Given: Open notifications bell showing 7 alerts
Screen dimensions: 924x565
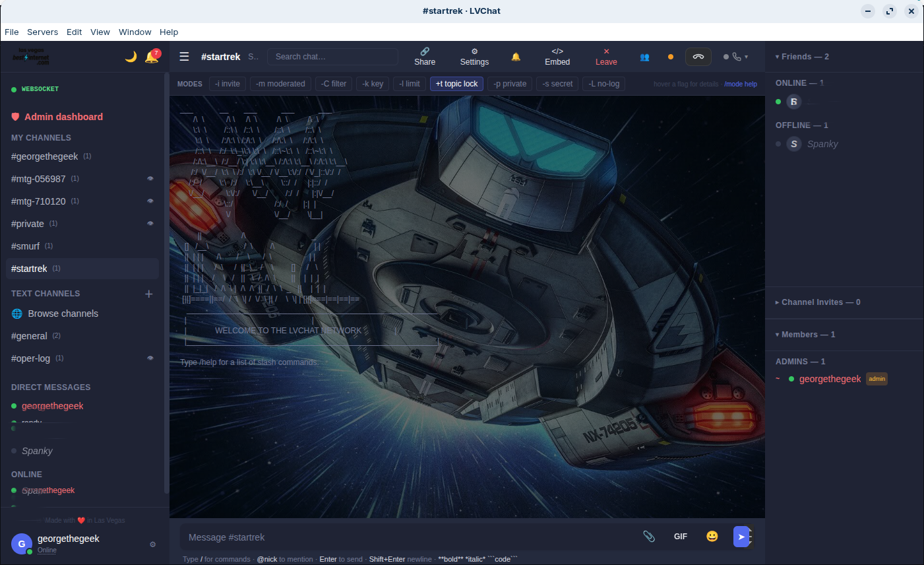Looking at the screenshot, I should click(152, 57).
